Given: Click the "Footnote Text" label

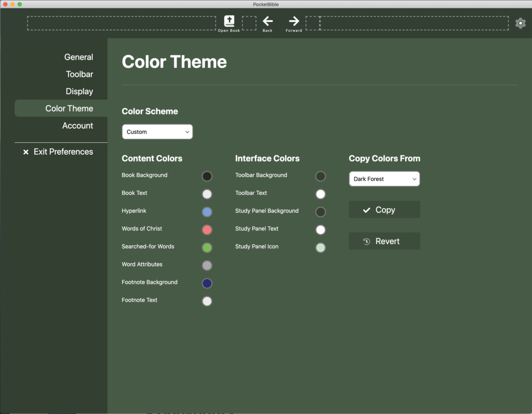Looking at the screenshot, I should [139, 300].
